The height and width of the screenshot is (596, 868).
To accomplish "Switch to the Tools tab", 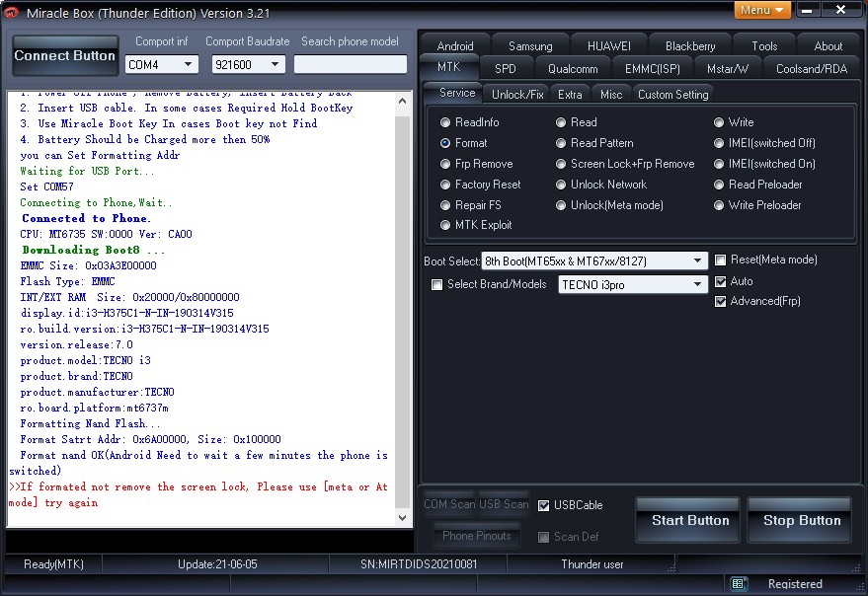I will pyautogui.click(x=764, y=46).
